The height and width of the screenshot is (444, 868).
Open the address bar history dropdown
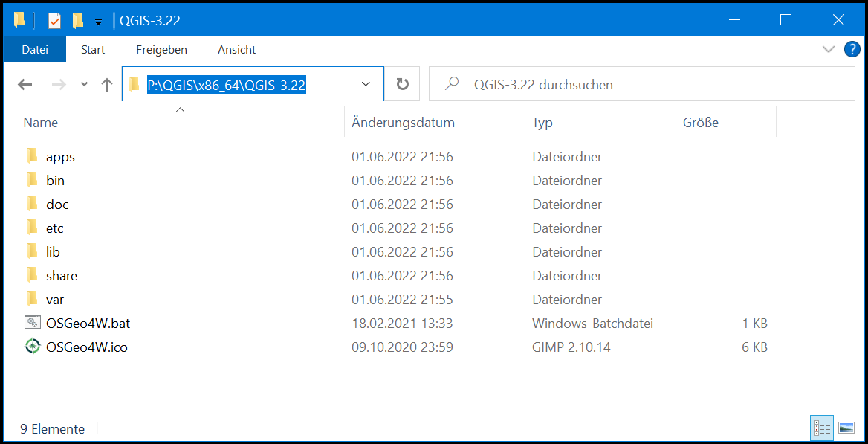coord(366,84)
